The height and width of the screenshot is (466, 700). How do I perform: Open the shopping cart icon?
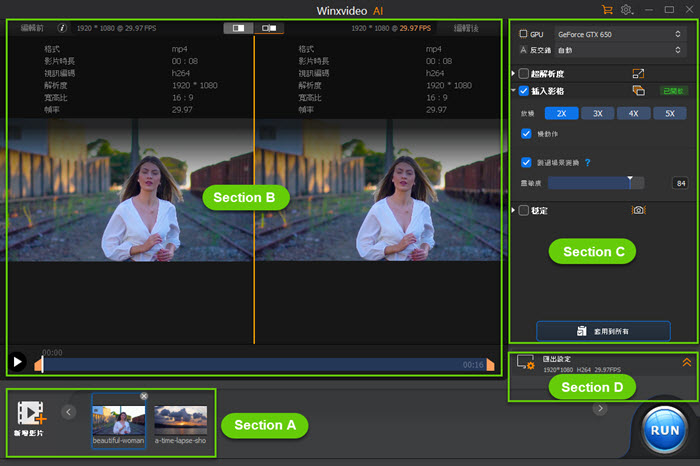click(607, 10)
